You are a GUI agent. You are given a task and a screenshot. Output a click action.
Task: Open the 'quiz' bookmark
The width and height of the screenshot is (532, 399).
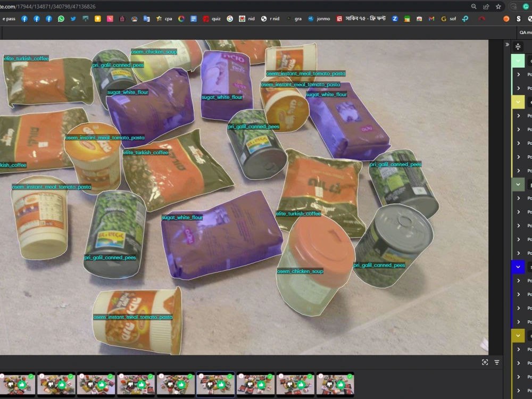[212, 19]
